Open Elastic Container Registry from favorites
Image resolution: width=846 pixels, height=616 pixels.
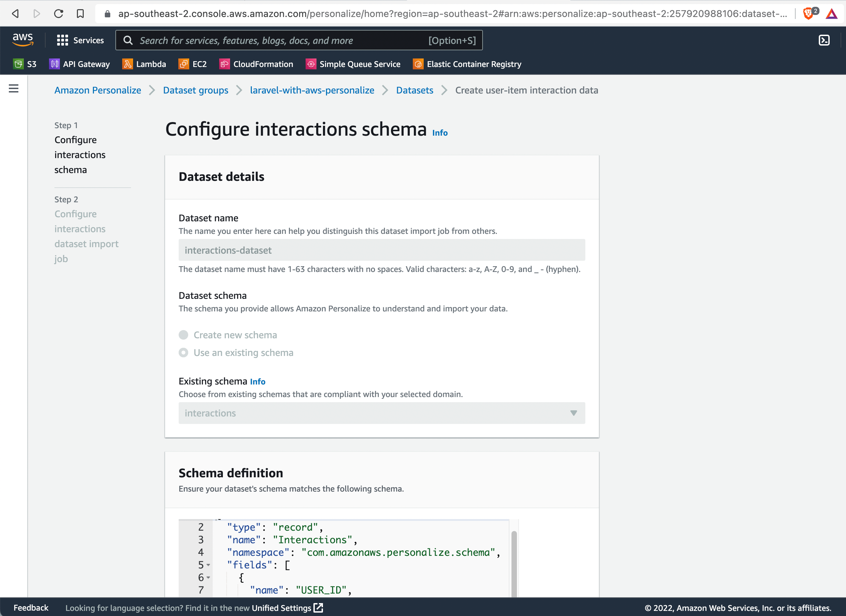pos(467,64)
